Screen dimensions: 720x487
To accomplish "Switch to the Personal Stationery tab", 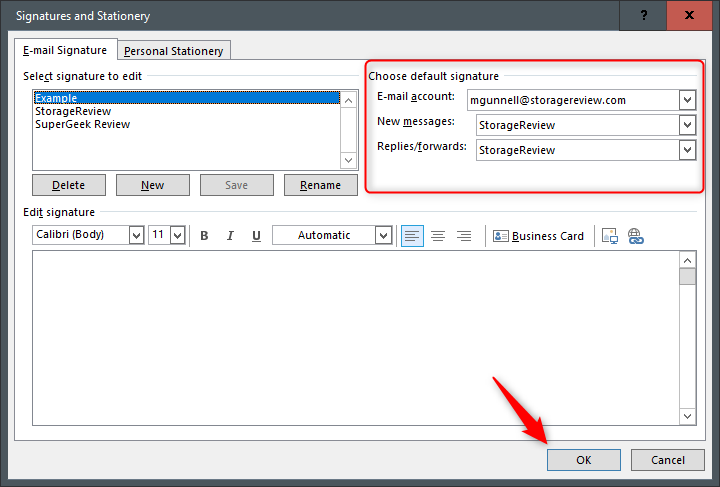I will tap(174, 51).
